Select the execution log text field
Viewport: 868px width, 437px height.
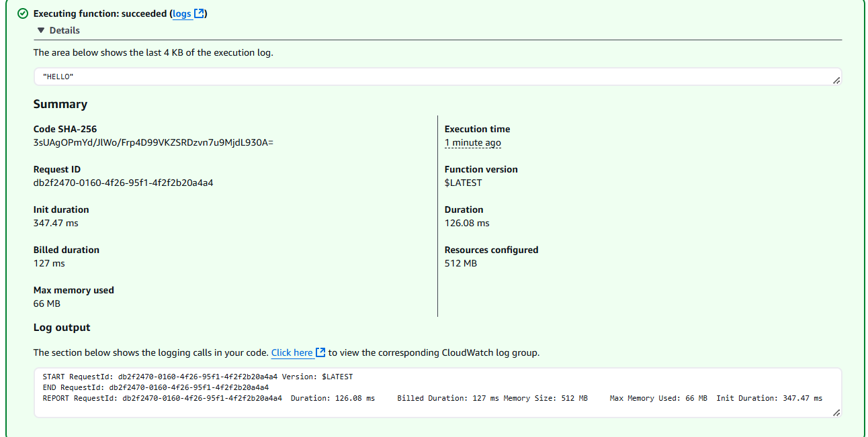269,76
